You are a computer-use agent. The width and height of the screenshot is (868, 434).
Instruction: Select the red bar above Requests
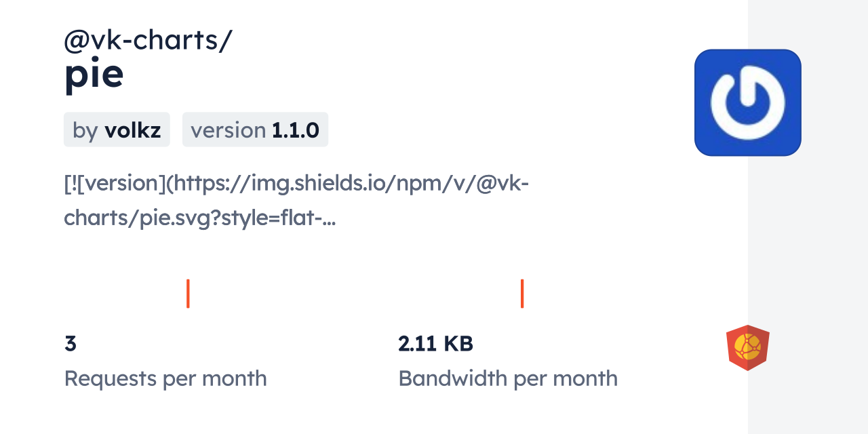click(x=188, y=293)
